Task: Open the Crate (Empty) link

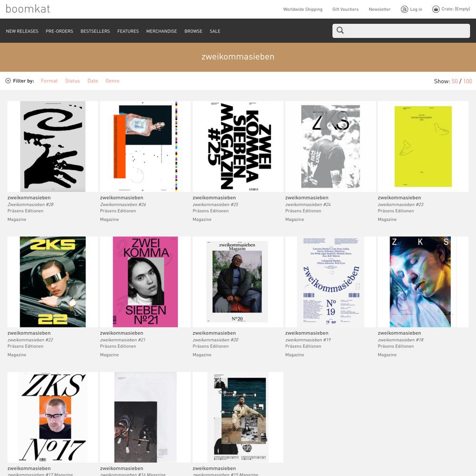Action: point(456,9)
